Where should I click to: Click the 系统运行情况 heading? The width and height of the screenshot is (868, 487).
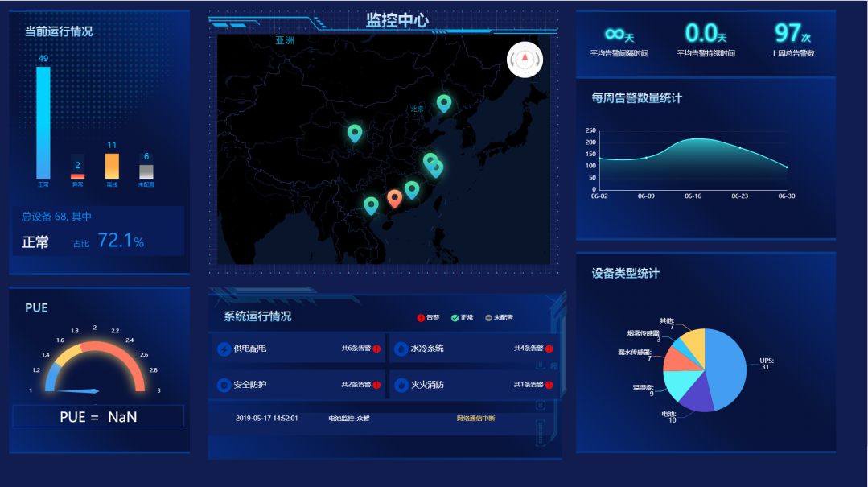coord(257,316)
